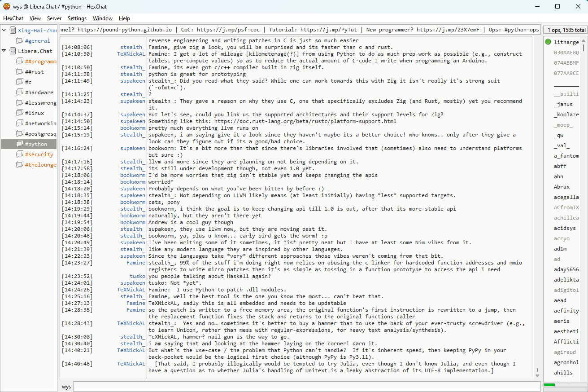Click the [14:08:06] timestamp in chat
Viewport: 588px width, 392px height.
click(x=77, y=47)
